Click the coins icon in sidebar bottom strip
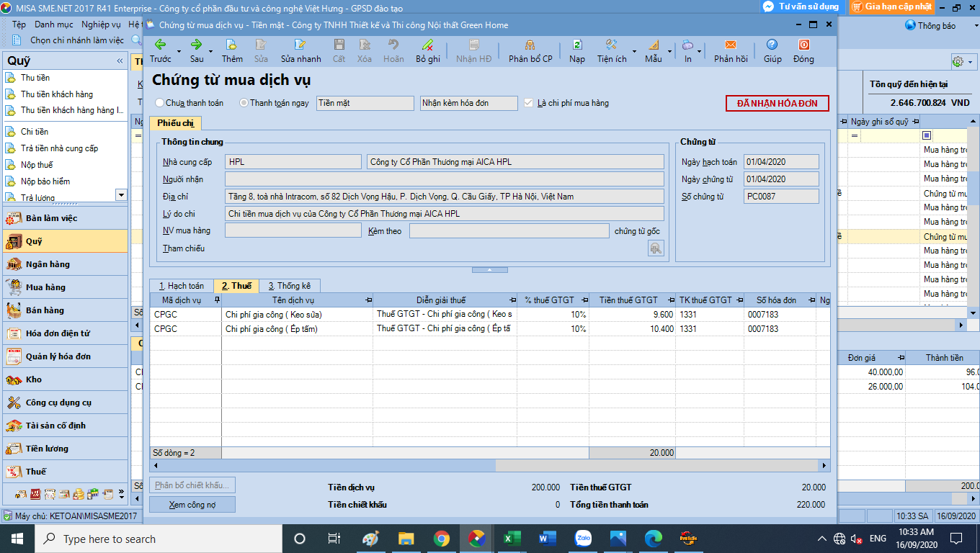Screen dimensions: 980x553 click(x=78, y=495)
